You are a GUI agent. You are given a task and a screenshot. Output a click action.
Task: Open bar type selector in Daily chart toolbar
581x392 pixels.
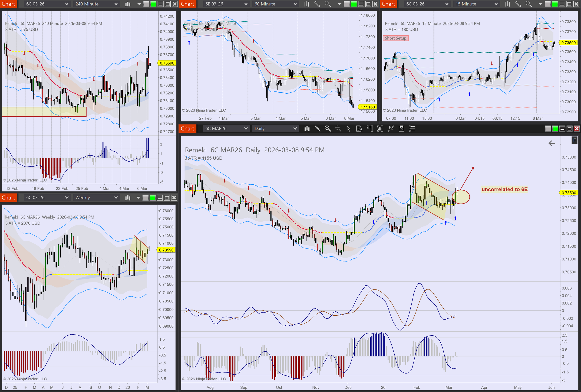click(x=307, y=129)
